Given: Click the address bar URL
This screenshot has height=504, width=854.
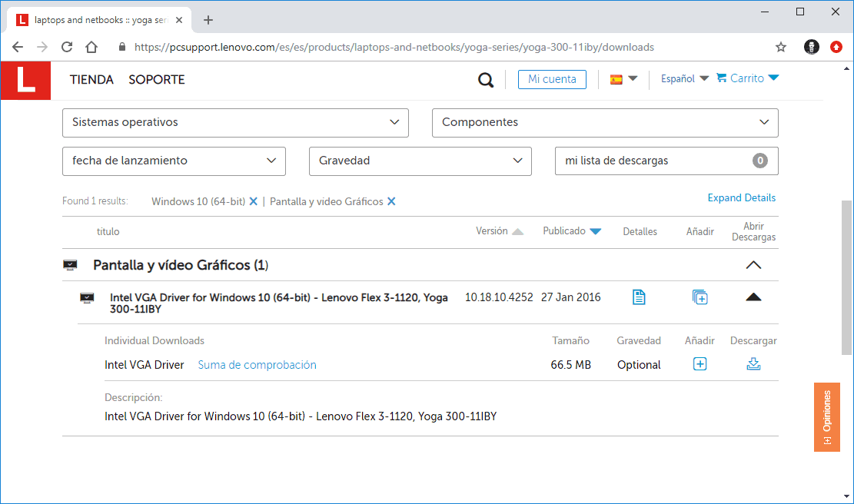Looking at the screenshot, I should click(394, 48).
